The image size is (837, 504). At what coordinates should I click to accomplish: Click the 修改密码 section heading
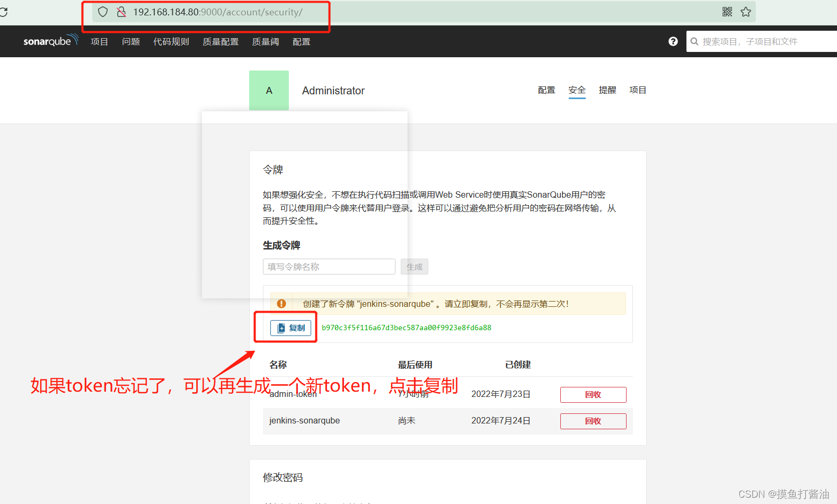pos(283,478)
